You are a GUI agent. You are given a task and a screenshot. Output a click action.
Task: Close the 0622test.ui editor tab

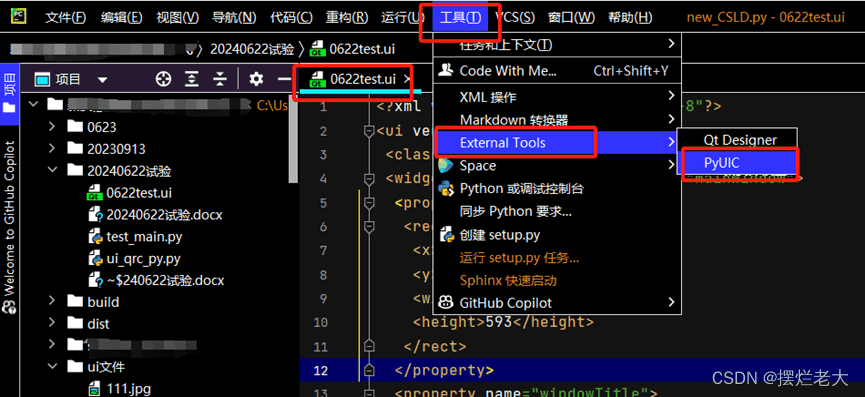(x=408, y=79)
